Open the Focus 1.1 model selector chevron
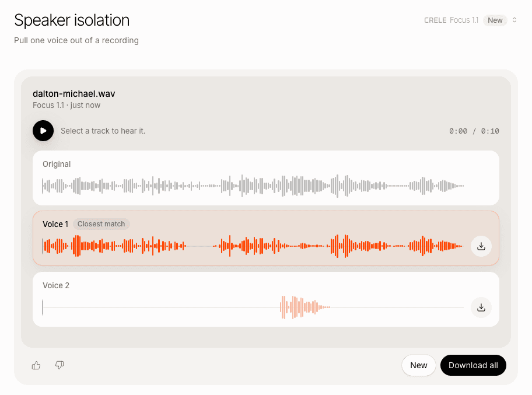The height and width of the screenshot is (395, 532). 514,20
